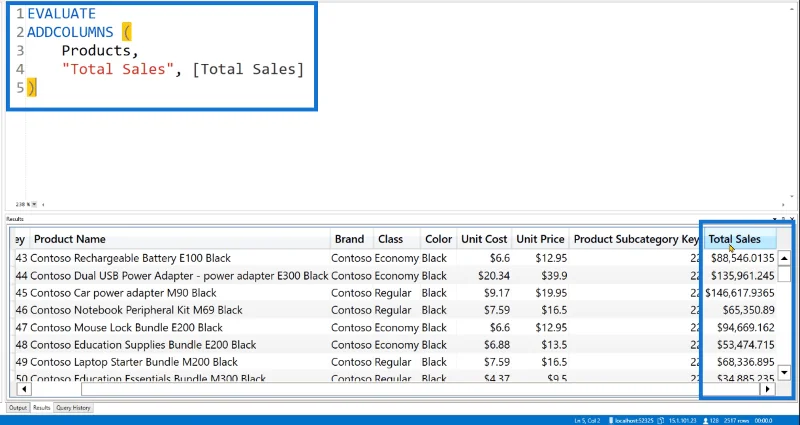Switch to the Results tab

[x=41, y=408]
